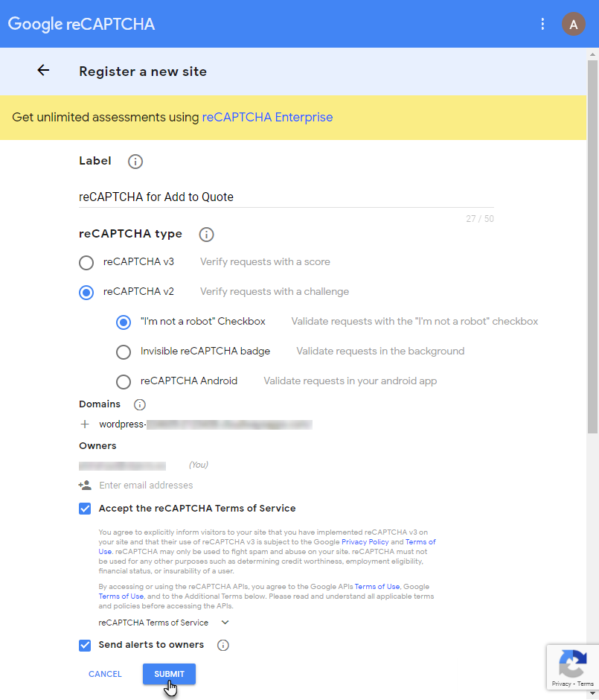Click the Label text field
Screen dimensions: 599x700
coord(286,197)
